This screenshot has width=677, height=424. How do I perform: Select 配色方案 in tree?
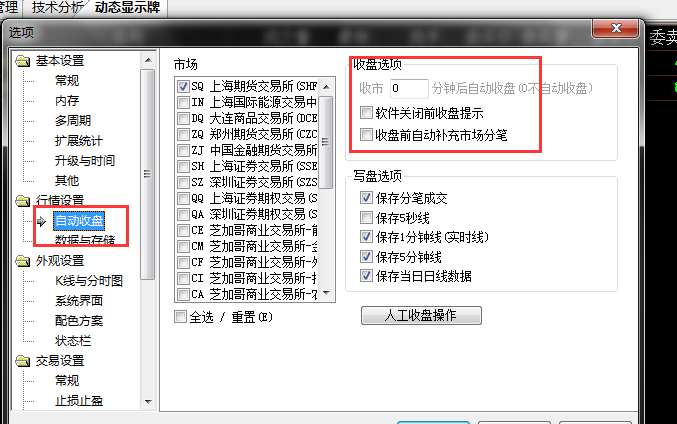79,321
